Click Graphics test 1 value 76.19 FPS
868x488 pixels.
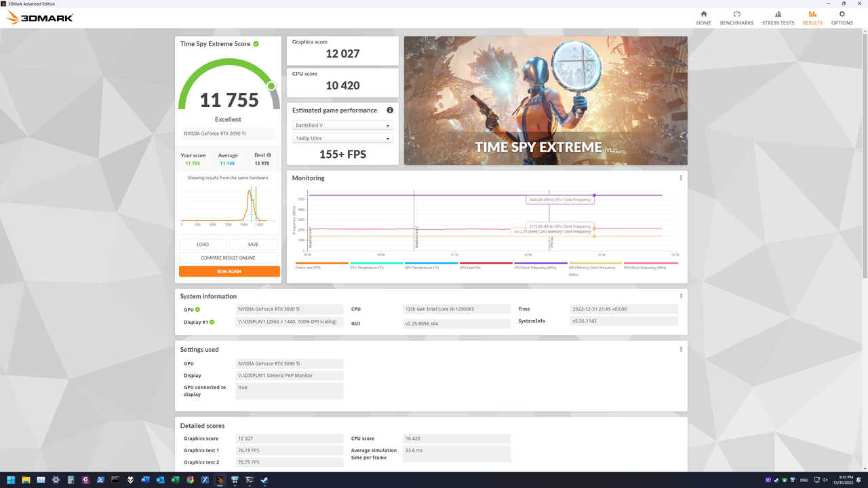[290, 451]
